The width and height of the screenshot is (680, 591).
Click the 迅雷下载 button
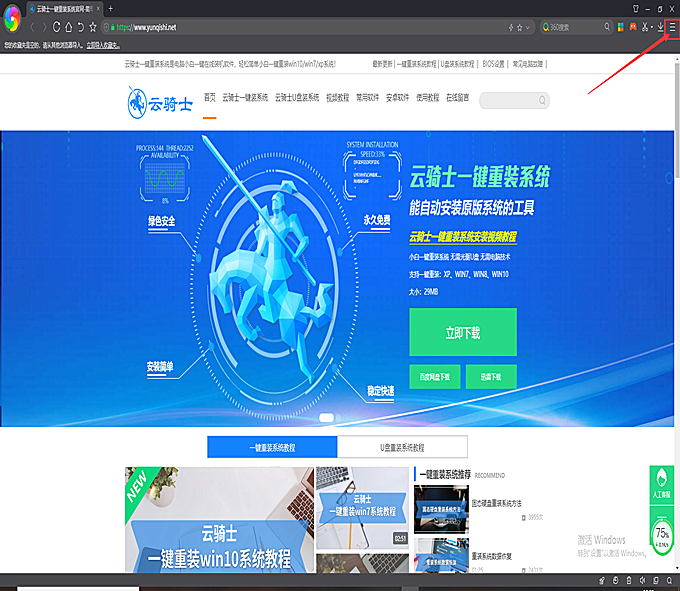coord(491,376)
